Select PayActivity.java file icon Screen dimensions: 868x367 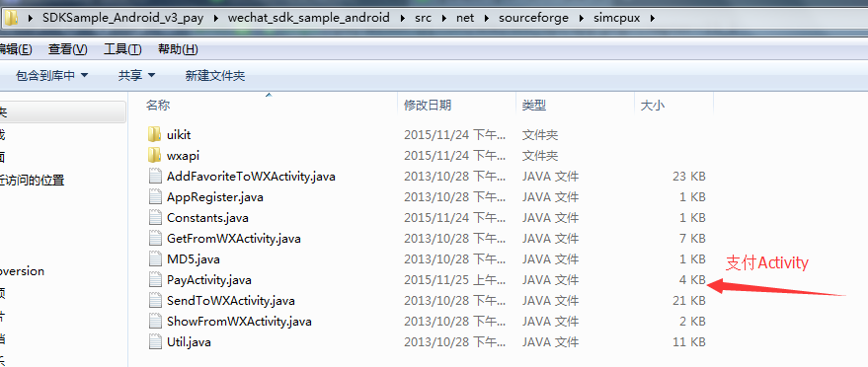coord(155,280)
